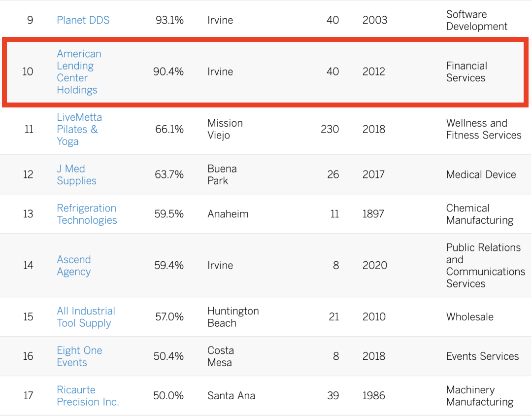Screen dimensions: 532x416
Task: Select the 230 employee count cell
Action: tap(330, 129)
